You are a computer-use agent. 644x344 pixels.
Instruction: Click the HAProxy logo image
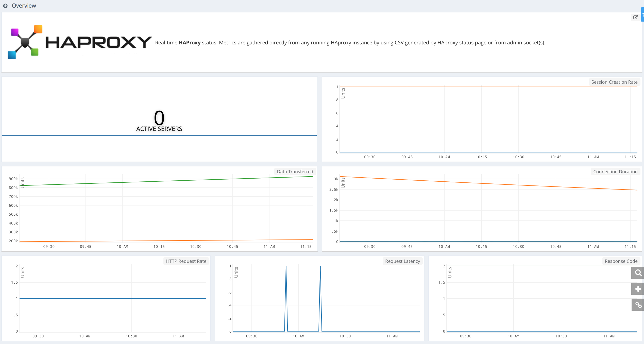pos(80,42)
